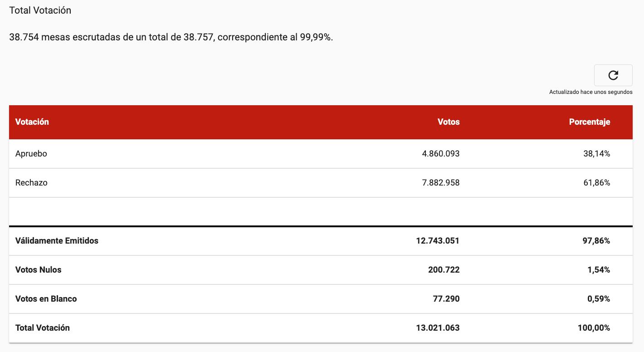Click the Votos column header
The height and width of the screenshot is (352, 644).
[448, 122]
